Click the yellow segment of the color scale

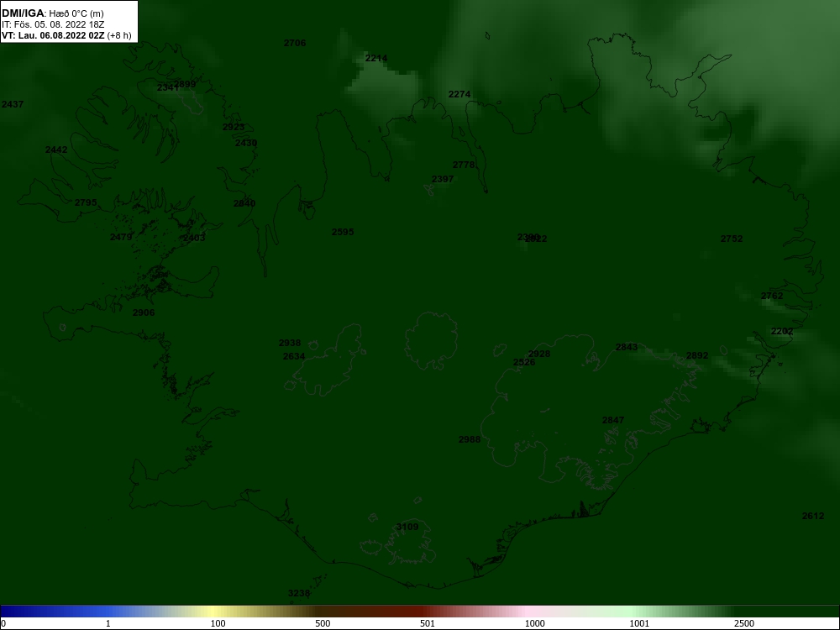tap(214, 612)
